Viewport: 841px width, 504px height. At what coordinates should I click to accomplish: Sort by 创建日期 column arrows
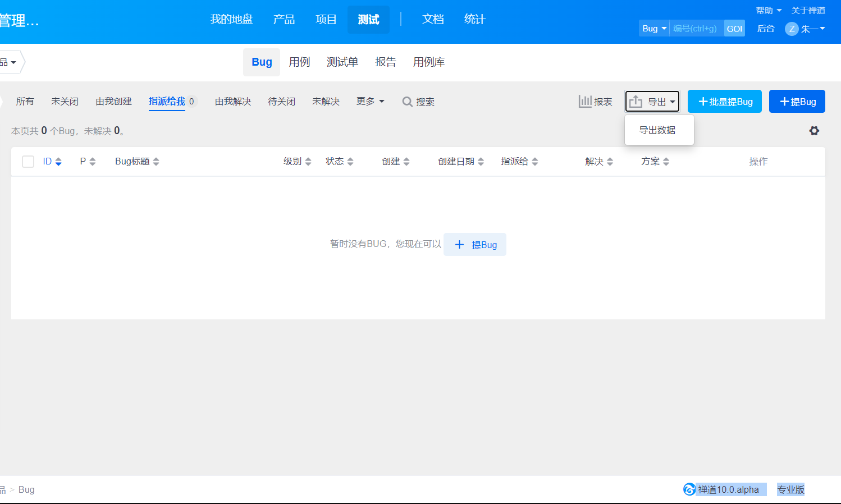tap(481, 162)
